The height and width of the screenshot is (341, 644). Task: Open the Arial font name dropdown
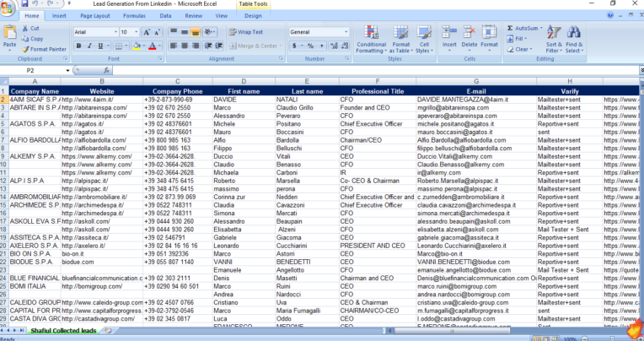[x=115, y=32]
